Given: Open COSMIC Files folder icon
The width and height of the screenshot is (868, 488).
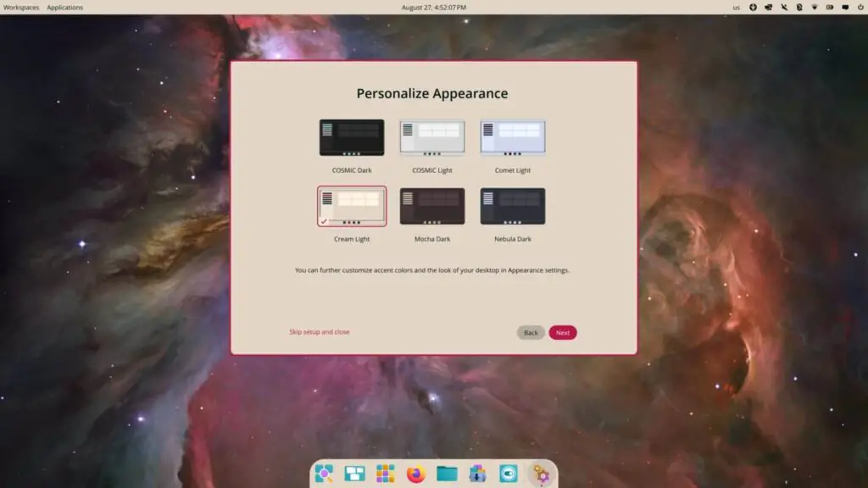Looking at the screenshot, I should [x=447, y=474].
